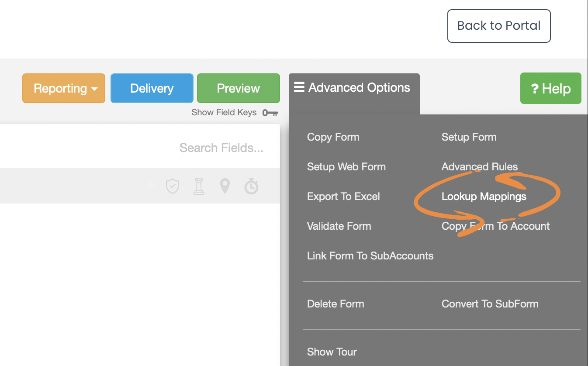Click Advanced Rules menu entry
Image resolution: width=588 pixels, height=366 pixels.
tap(479, 167)
